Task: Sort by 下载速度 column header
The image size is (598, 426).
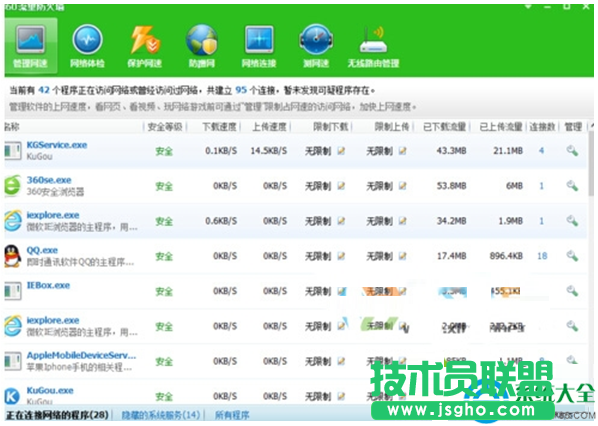Action: coord(219,127)
